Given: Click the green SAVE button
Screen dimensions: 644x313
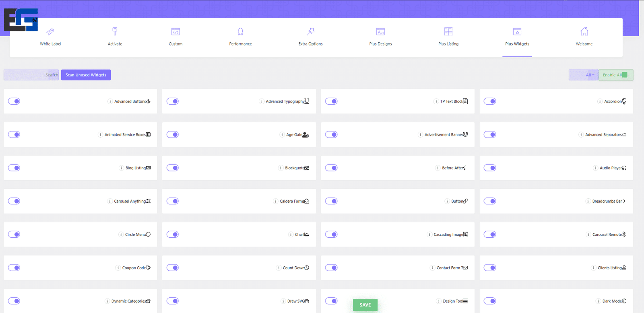Looking at the screenshot, I should click(365, 305).
